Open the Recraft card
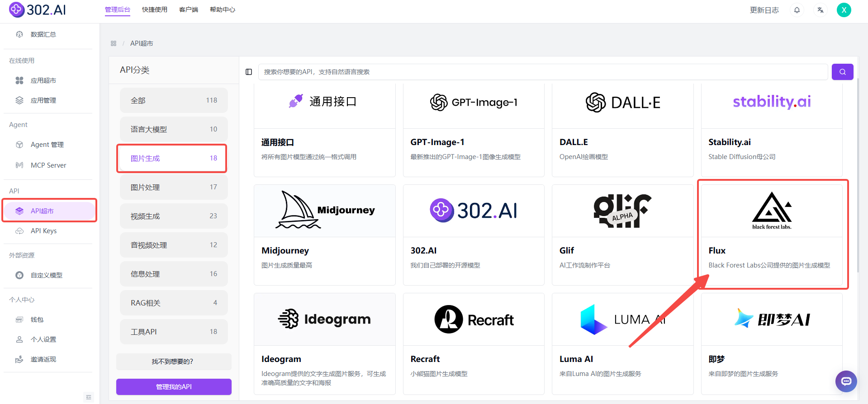Screen dimensions: 868x404 (474, 343)
